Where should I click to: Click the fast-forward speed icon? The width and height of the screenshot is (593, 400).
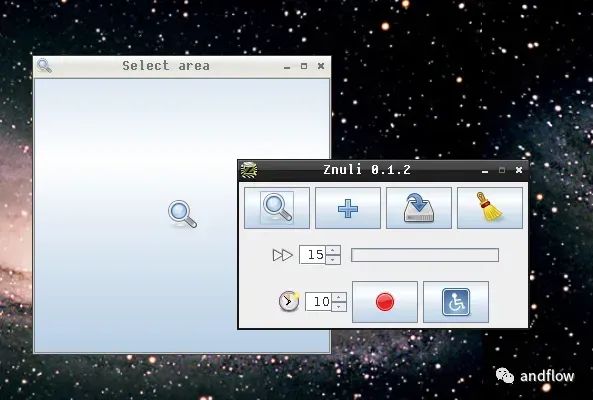pos(283,255)
